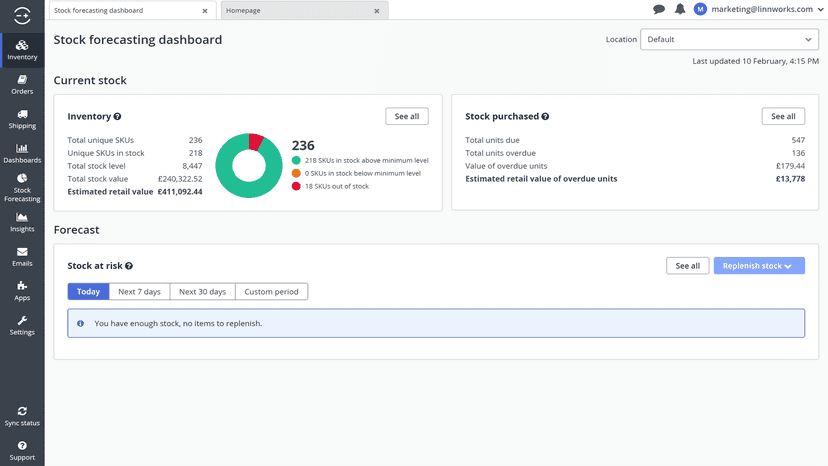
Task: Expand the Location dropdown set to Default
Action: pos(729,40)
